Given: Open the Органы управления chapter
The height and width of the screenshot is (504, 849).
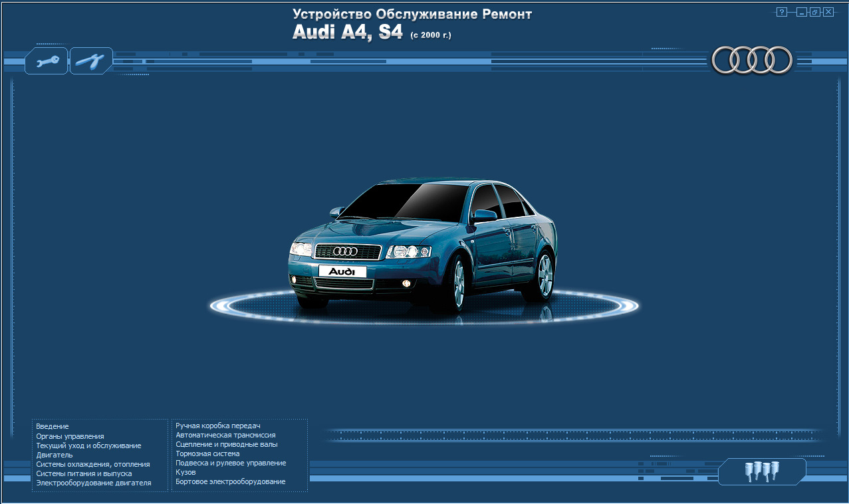Looking at the screenshot, I should (70, 436).
